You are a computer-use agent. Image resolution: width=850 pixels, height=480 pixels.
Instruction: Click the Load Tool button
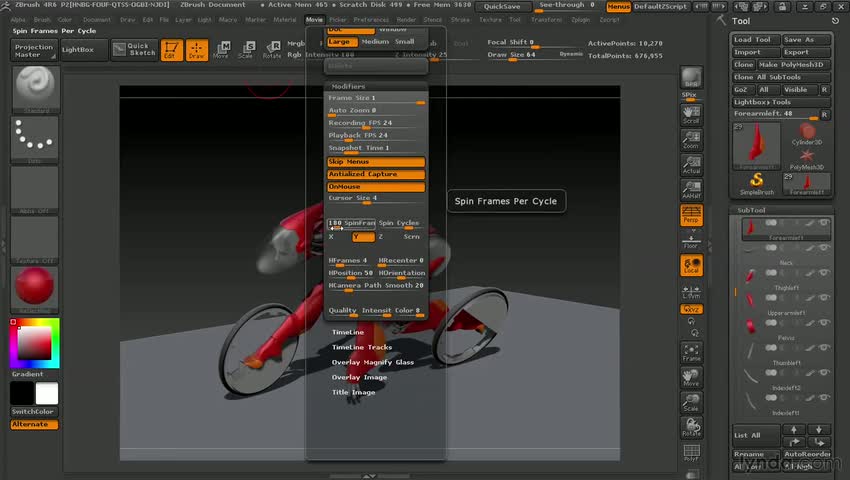pos(756,40)
